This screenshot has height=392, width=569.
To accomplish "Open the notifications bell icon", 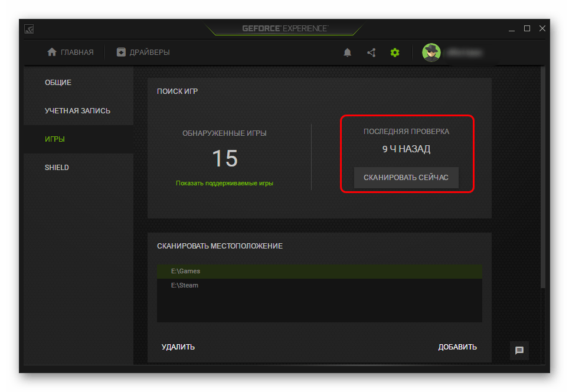I will pos(348,53).
